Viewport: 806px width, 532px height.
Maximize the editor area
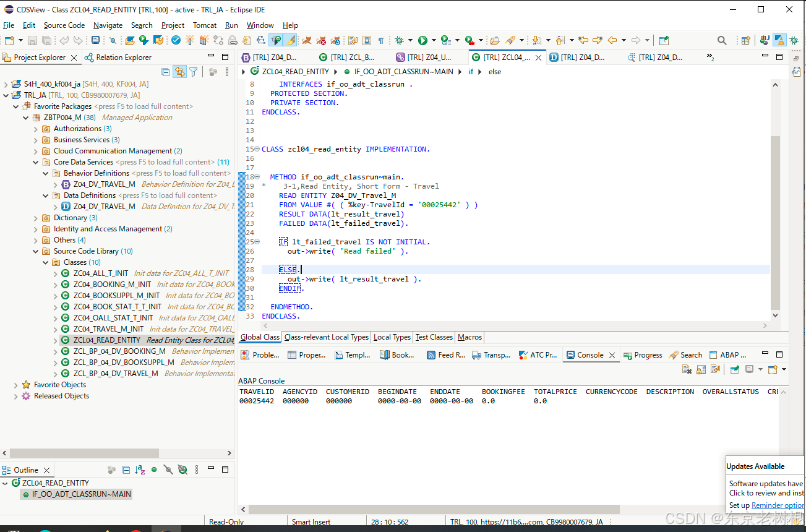(781, 58)
